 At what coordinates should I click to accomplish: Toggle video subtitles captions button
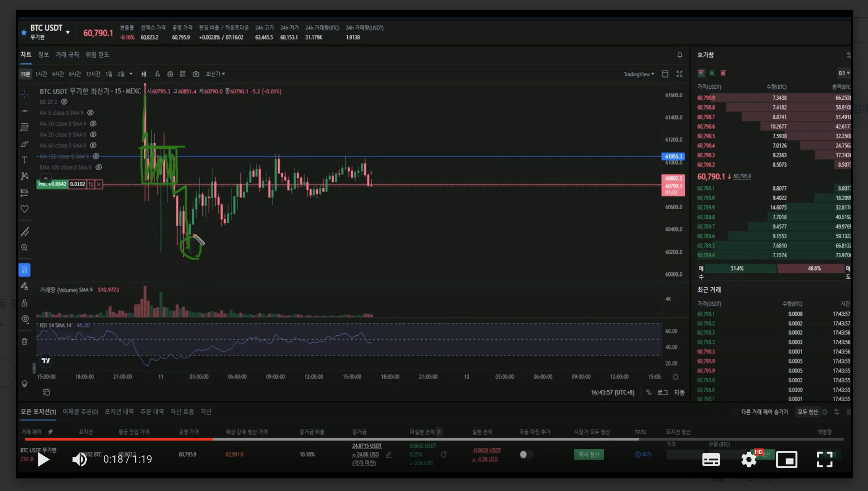(x=711, y=459)
